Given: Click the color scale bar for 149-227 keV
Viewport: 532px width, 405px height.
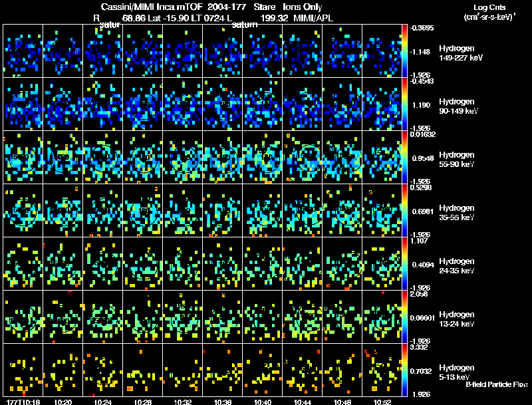Looking at the screenshot, I should (404, 51).
